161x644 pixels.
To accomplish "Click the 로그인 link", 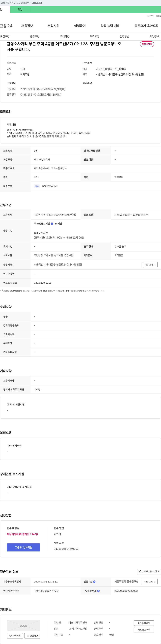I will tap(150, 16).
